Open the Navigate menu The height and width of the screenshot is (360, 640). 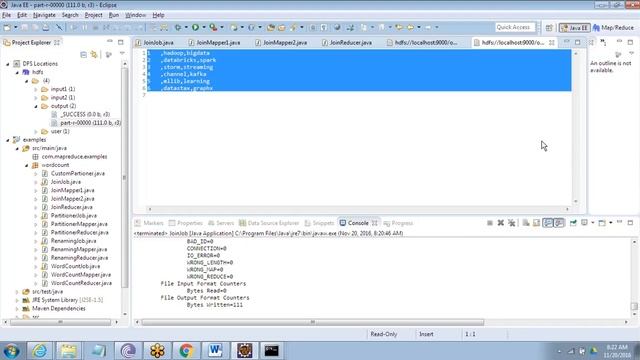pos(44,15)
